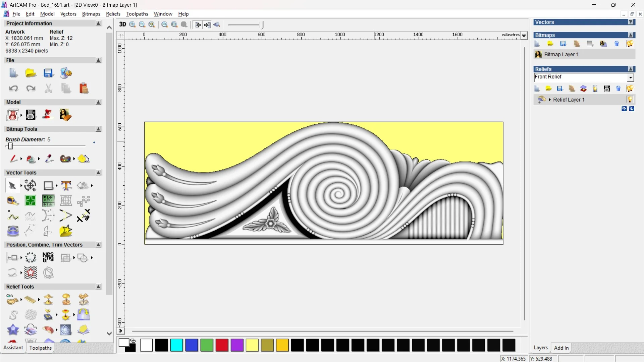The height and width of the screenshot is (362, 644).
Task: Toggle all relief layers visibility bulb
Action: point(630,88)
